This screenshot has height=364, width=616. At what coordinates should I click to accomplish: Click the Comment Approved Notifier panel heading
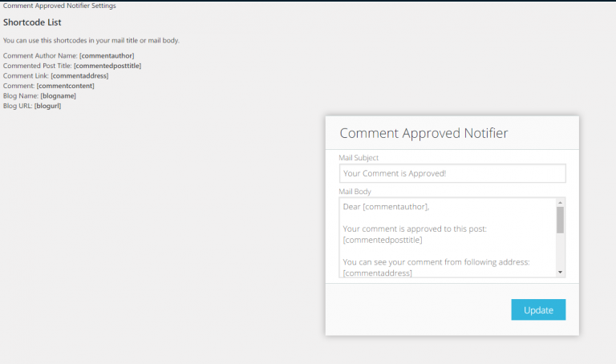coord(423,133)
